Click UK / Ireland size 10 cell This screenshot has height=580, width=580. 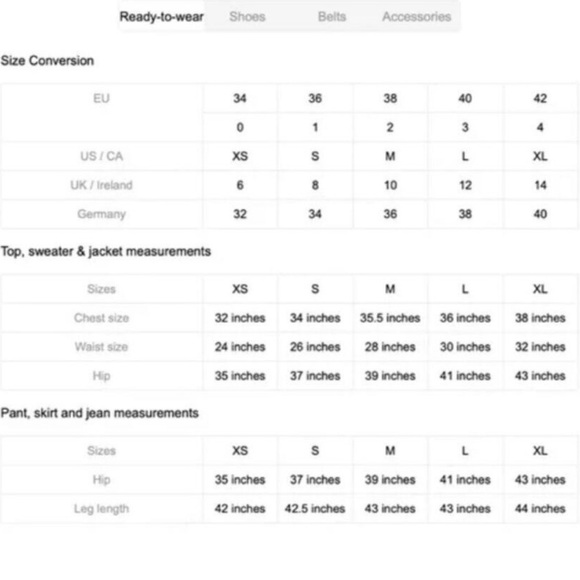[x=390, y=185]
